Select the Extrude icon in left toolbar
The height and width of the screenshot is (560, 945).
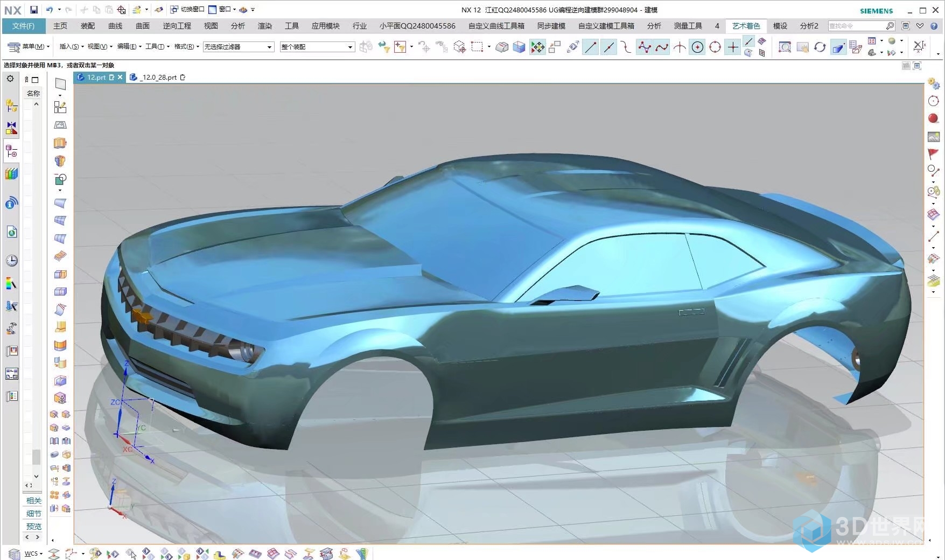point(60,143)
